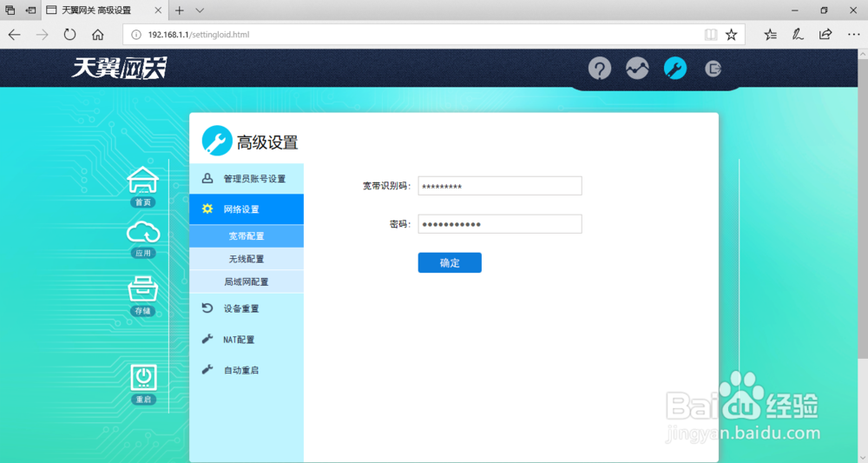Screen dimensions: 868x463
Task: Close the 天翼网关 高级设置 tab
Action: pos(158,10)
